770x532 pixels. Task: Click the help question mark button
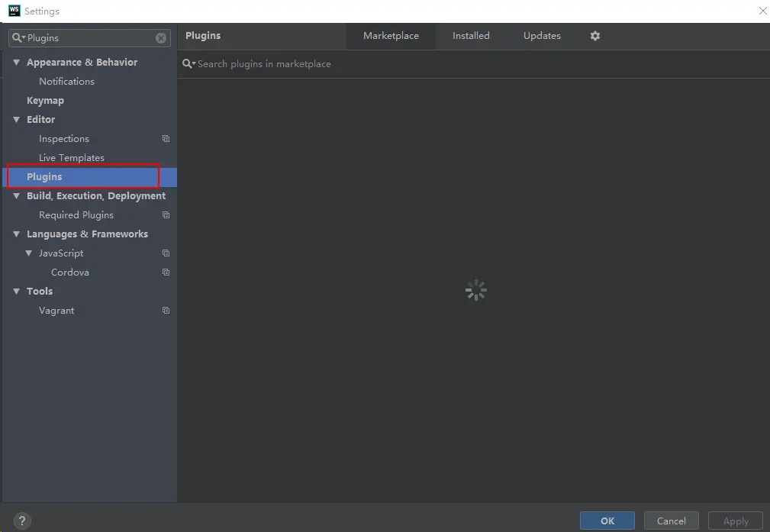tap(21, 521)
